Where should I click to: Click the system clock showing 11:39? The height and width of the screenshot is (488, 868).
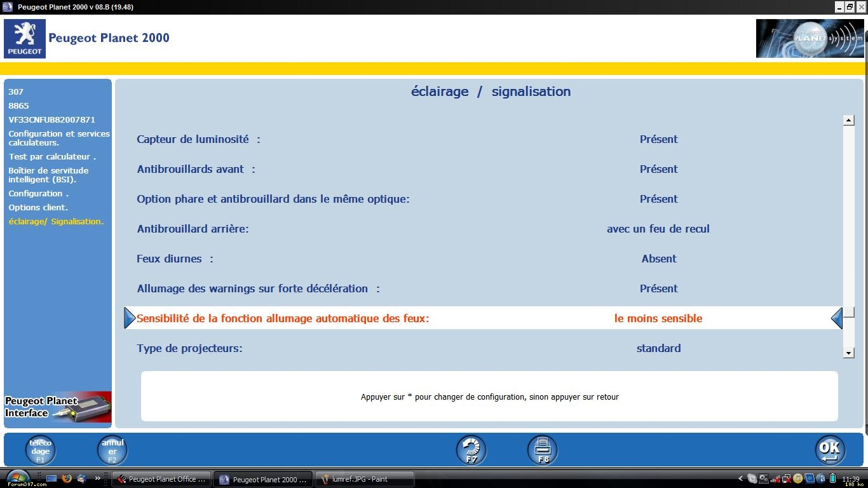[851, 478]
